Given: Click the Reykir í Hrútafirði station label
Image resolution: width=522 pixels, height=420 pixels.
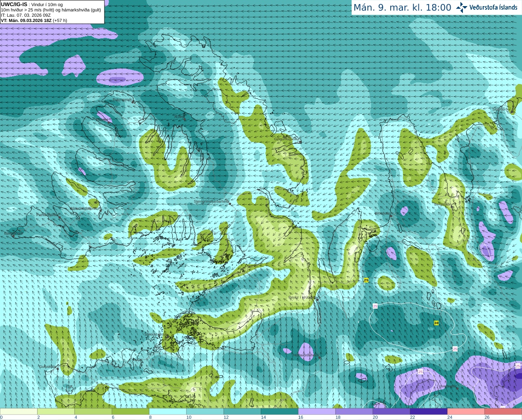Looking at the screenshot, I should 302,297.
